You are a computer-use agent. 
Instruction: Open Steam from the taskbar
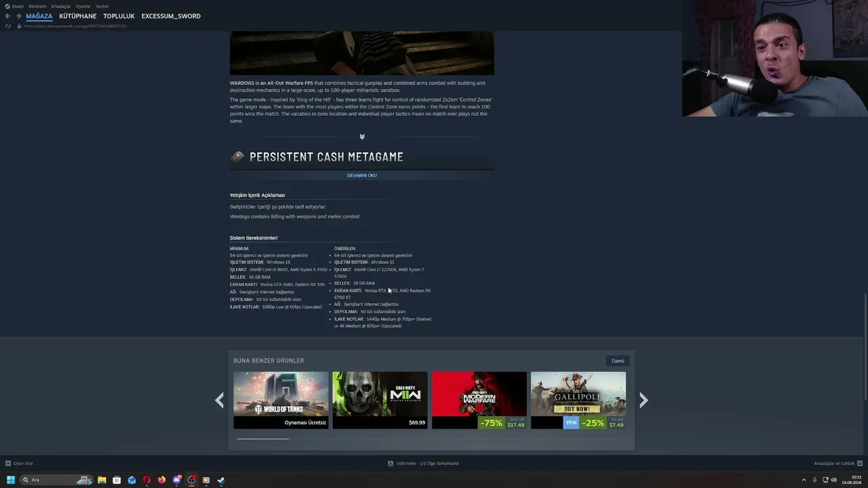221,480
